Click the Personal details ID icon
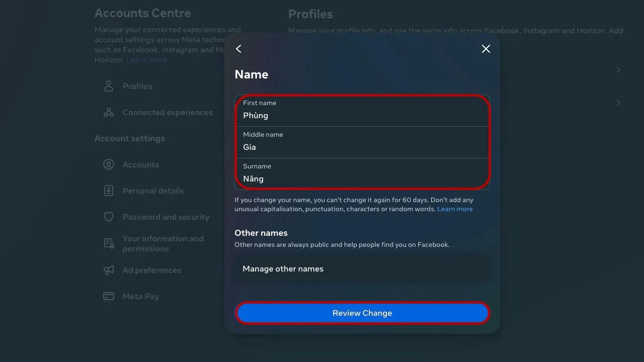 pyautogui.click(x=109, y=191)
